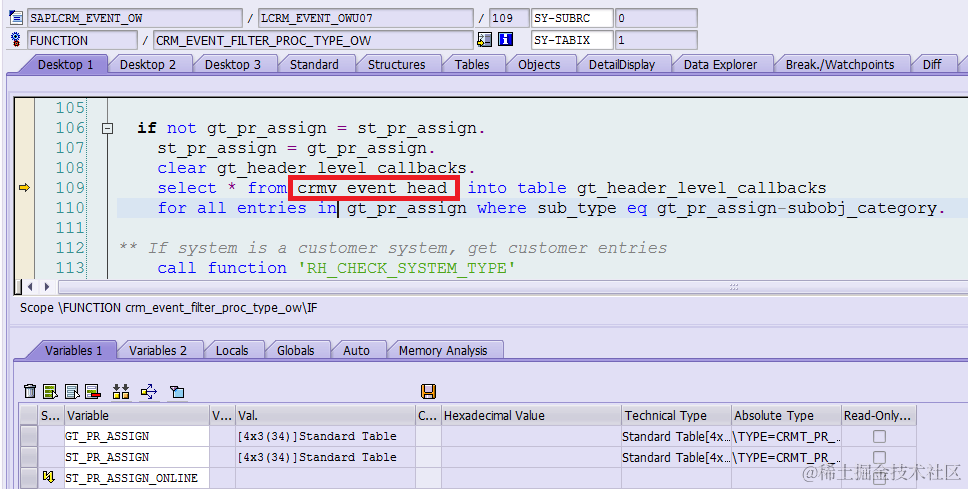This screenshot has width=968, height=489.
Task: Click the Scope path text below editor
Action: 169,307
